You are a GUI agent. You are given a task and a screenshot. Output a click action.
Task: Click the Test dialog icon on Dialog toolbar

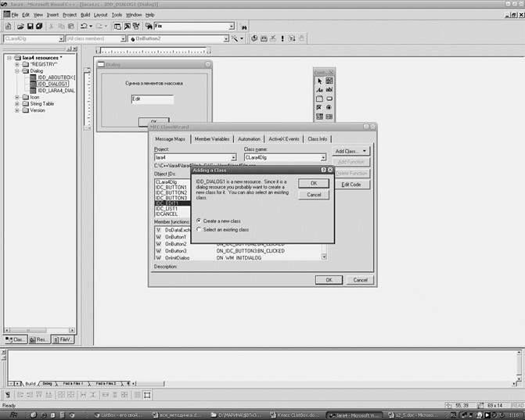pos(7,395)
